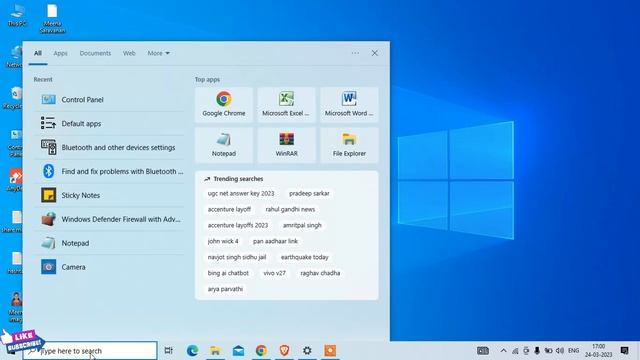Click the 'Type here to search' box
This screenshot has height=360, width=640.
point(90,351)
